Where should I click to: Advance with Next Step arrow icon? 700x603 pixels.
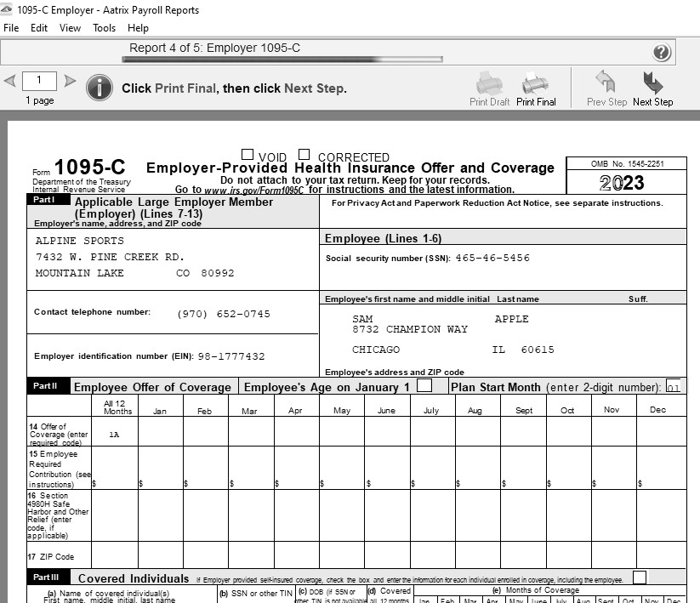pyautogui.click(x=652, y=82)
